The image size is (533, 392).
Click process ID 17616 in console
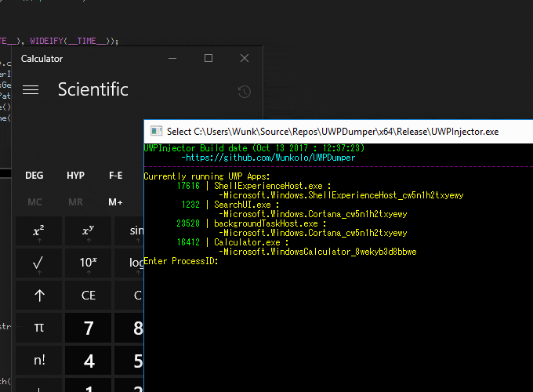point(188,186)
